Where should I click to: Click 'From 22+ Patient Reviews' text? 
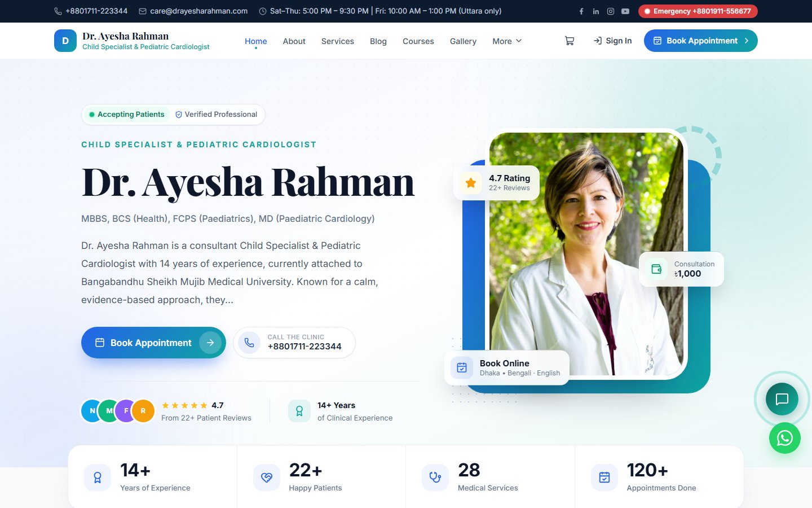click(206, 418)
